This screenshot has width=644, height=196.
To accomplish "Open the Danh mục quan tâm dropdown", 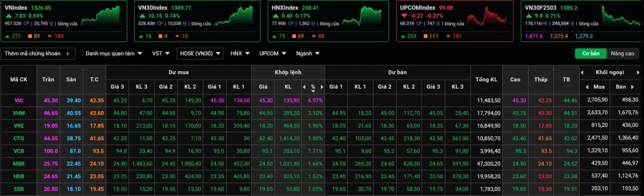I will (x=114, y=54).
